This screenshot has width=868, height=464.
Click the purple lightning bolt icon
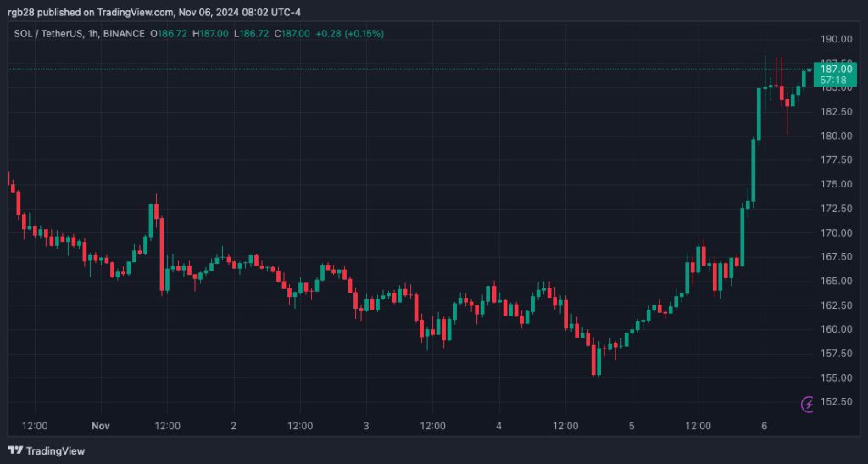(x=807, y=405)
